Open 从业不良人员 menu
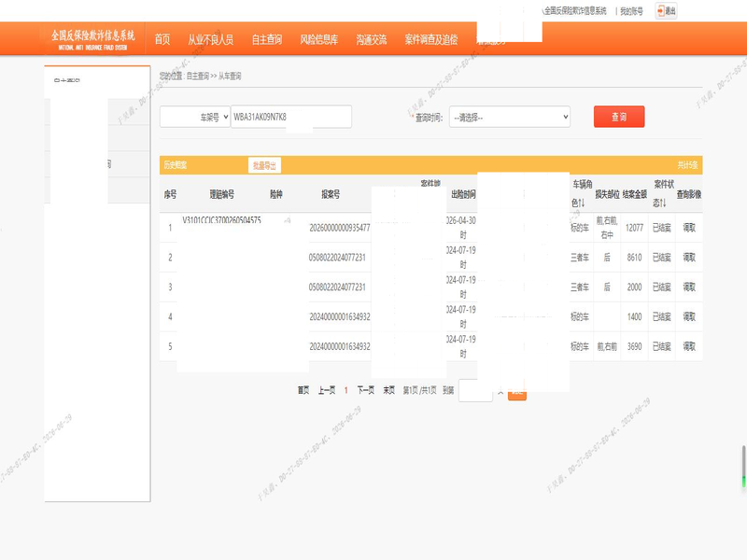The height and width of the screenshot is (560, 747). click(x=211, y=39)
